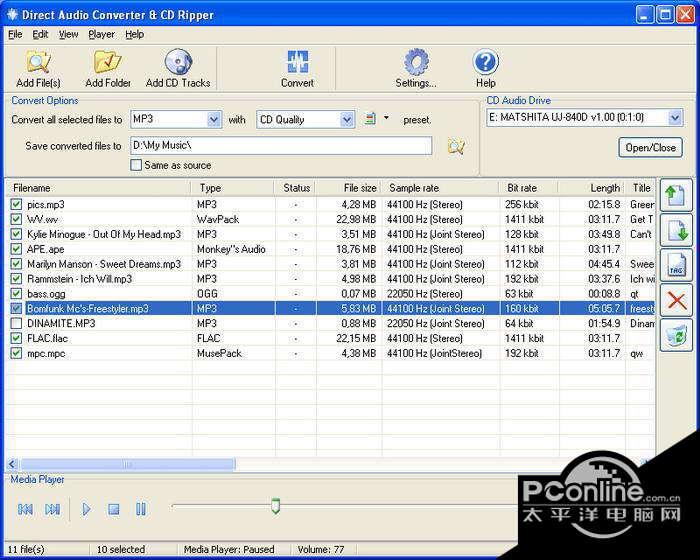Open the Help menu

click(134, 34)
